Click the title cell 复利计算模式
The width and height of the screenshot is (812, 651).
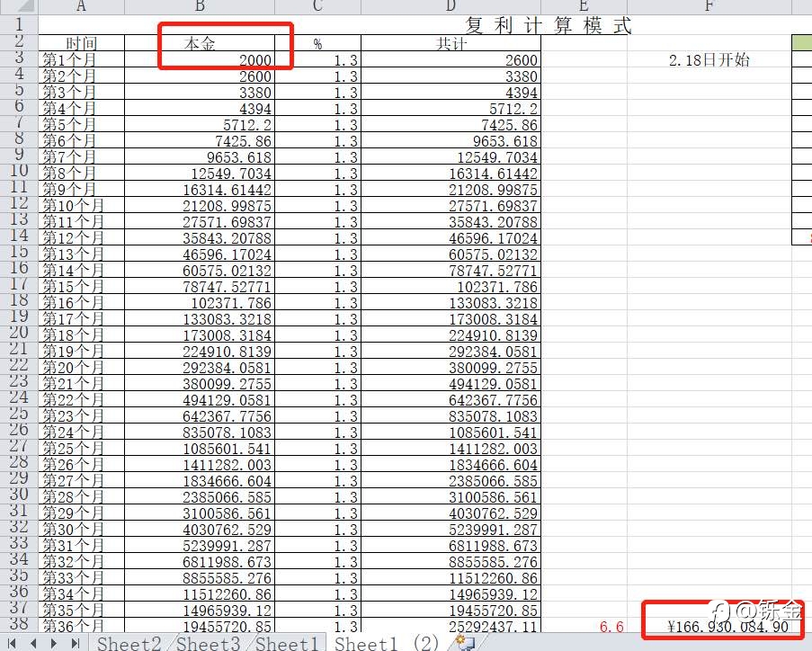tap(548, 25)
